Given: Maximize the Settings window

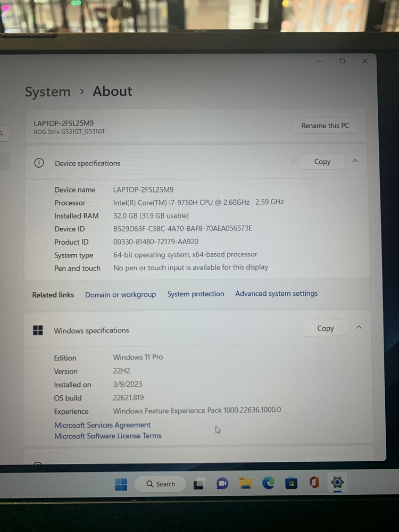Looking at the screenshot, I should (x=342, y=61).
